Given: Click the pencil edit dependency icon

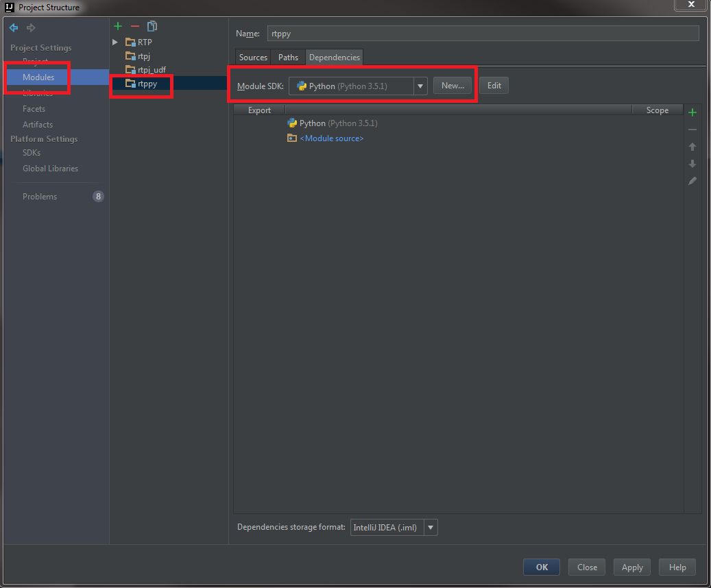Looking at the screenshot, I should click(692, 181).
